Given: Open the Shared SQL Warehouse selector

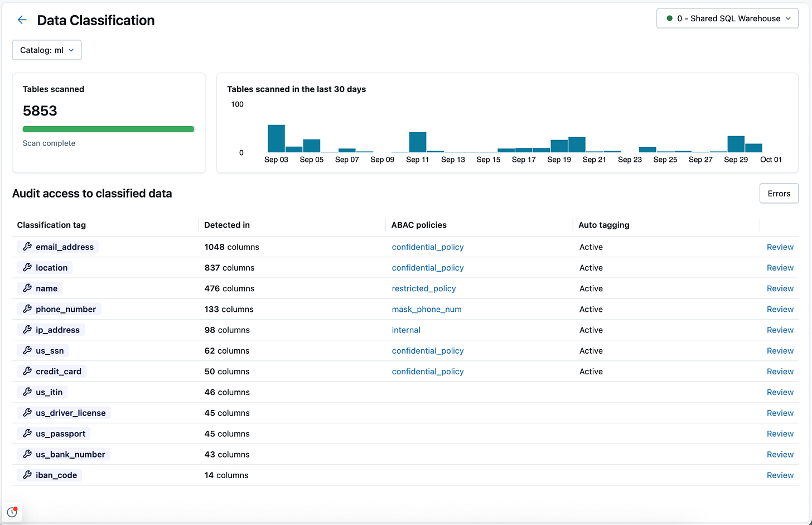Looking at the screenshot, I should [x=727, y=18].
